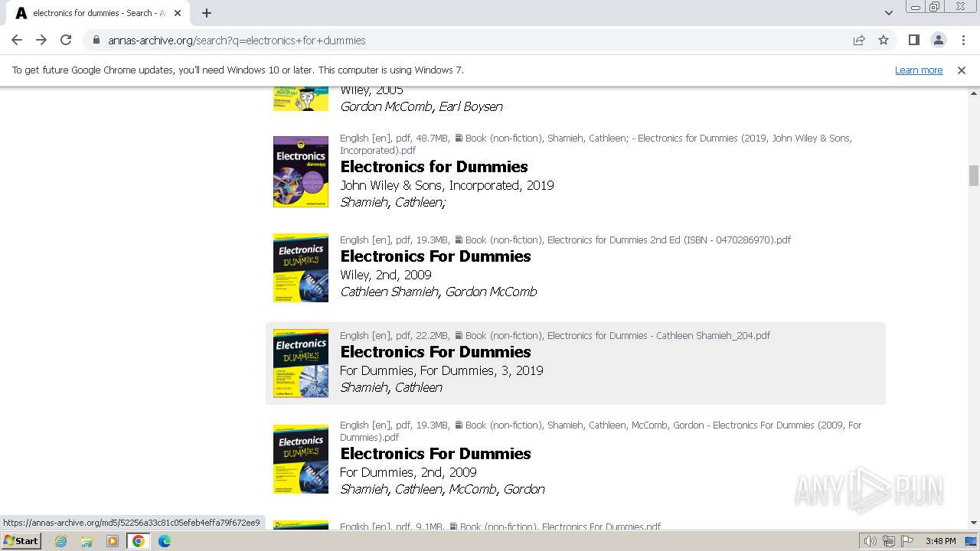980x551 pixels.
Task: Open the 3:48 PM taskbar clock
Action: pyautogui.click(x=940, y=541)
